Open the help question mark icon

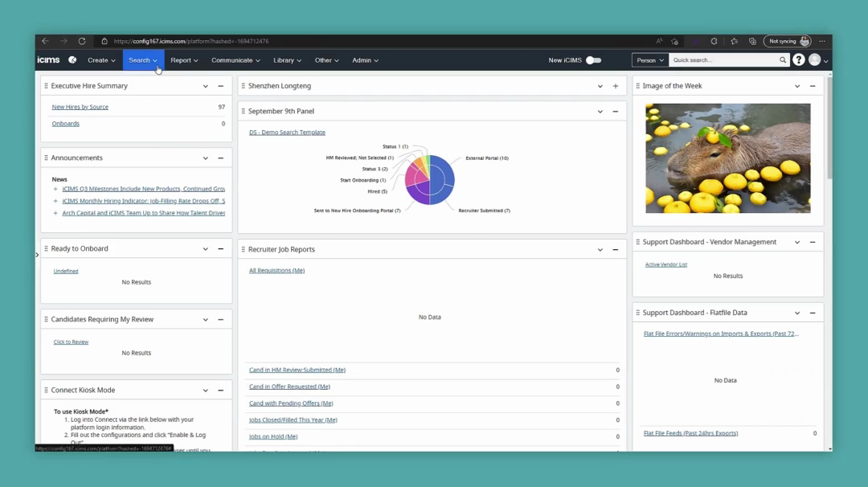798,59
